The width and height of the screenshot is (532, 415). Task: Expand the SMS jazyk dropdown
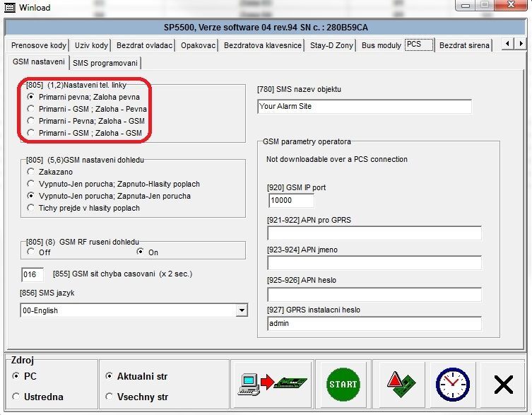point(242,310)
